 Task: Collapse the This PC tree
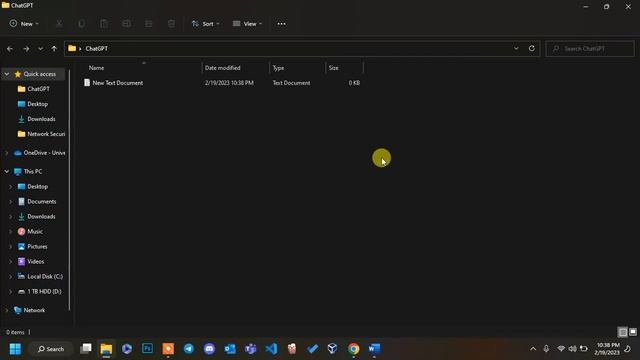tap(7, 171)
